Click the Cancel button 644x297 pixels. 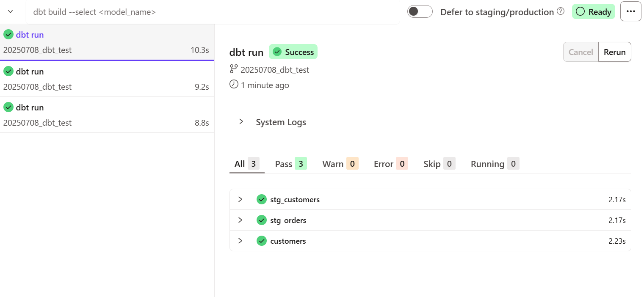pyautogui.click(x=580, y=52)
